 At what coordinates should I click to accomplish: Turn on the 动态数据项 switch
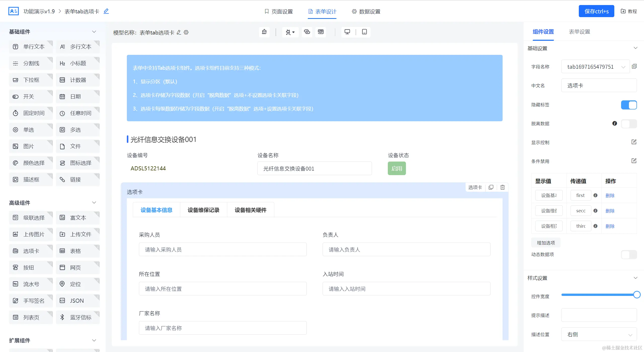point(629,254)
